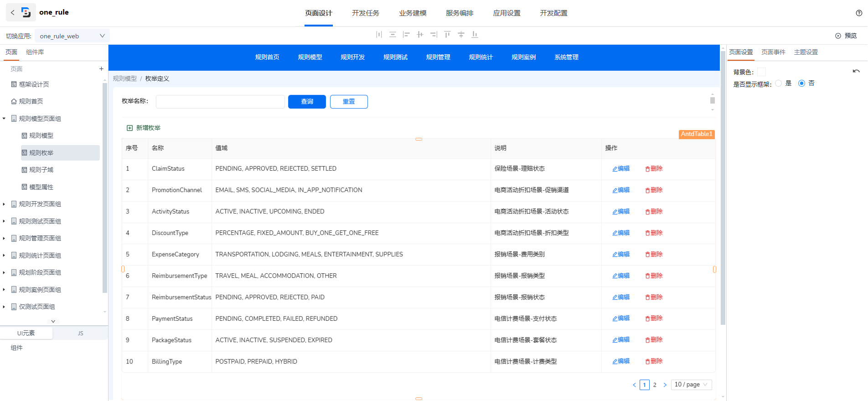Open the one_rule_web application dropdown
This screenshot has height=401, width=868.
click(x=72, y=36)
